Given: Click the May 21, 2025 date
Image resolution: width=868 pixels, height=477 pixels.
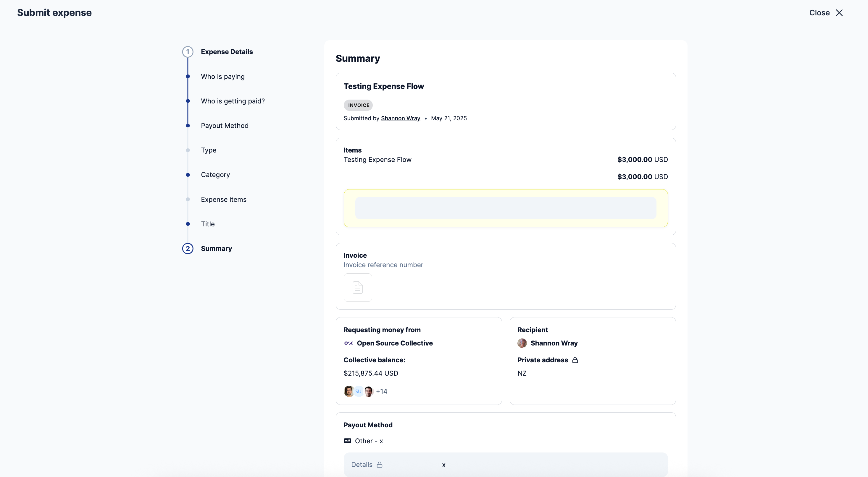Looking at the screenshot, I should coord(448,118).
